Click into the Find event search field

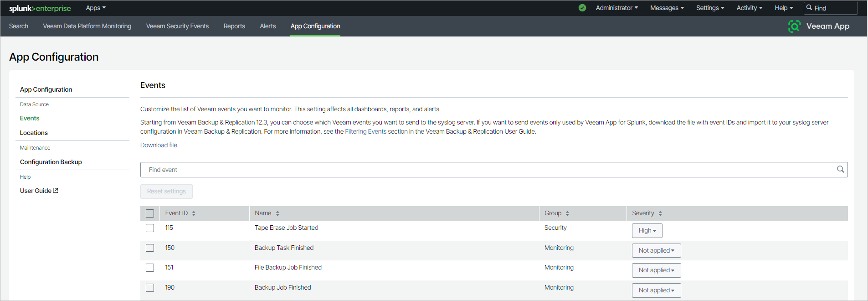488,170
